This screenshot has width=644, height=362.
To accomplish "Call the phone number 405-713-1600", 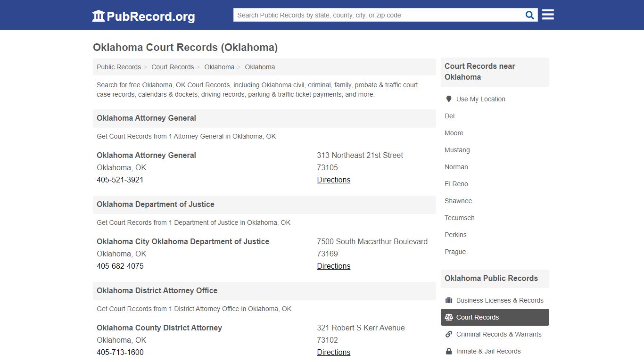I will point(120,352).
